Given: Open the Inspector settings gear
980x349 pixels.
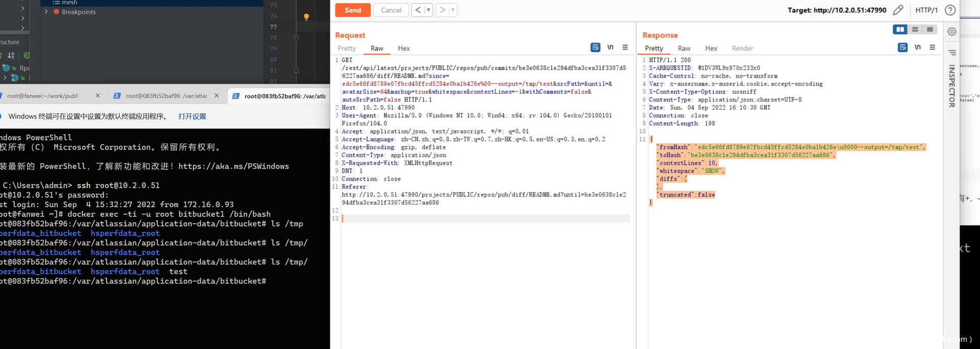Looking at the screenshot, I should [952, 32].
